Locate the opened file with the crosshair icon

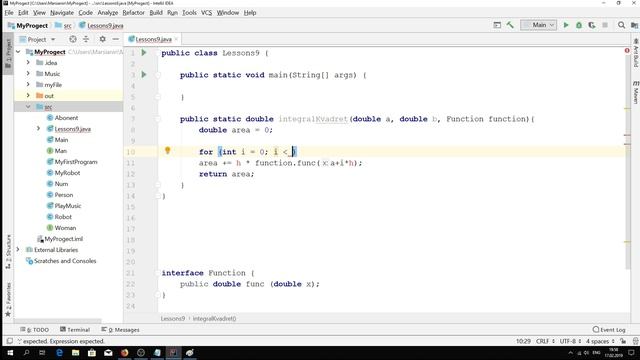[73, 39]
